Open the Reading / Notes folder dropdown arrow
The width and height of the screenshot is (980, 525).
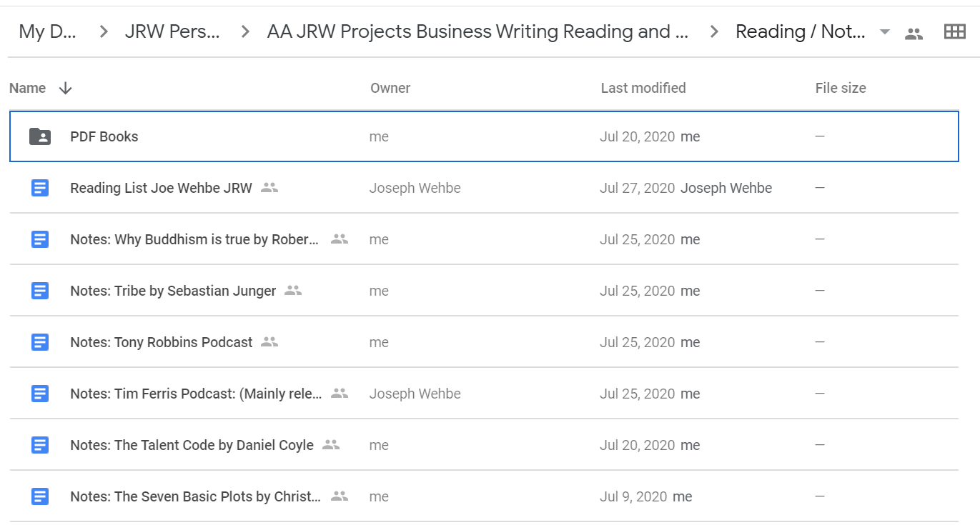pyautogui.click(x=884, y=32)
